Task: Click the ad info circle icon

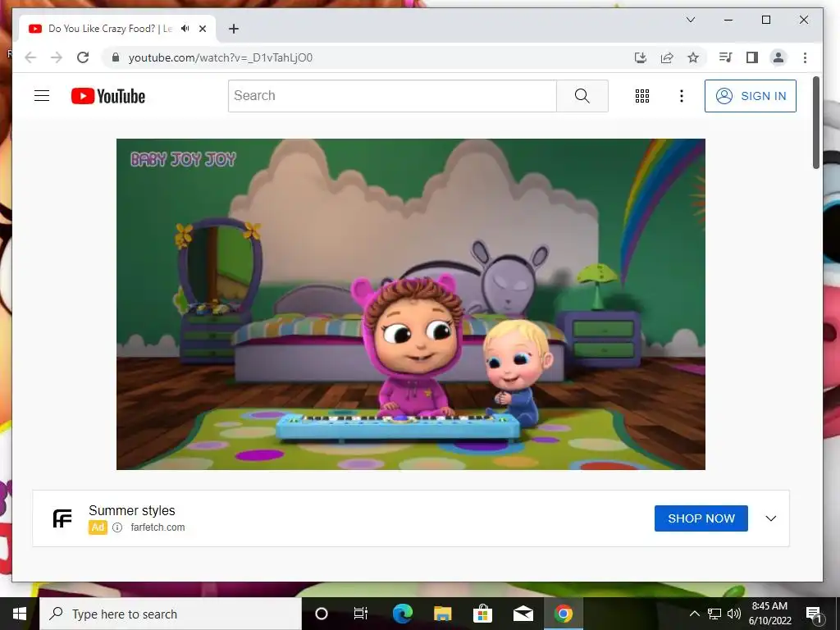Action: click(117, 527)
